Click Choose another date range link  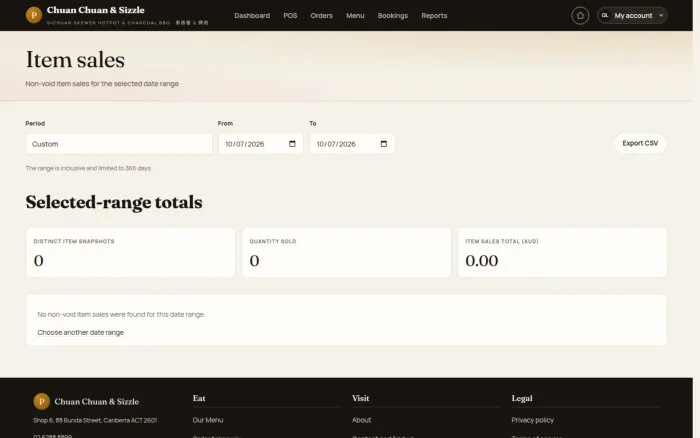[x=80, y=333]
